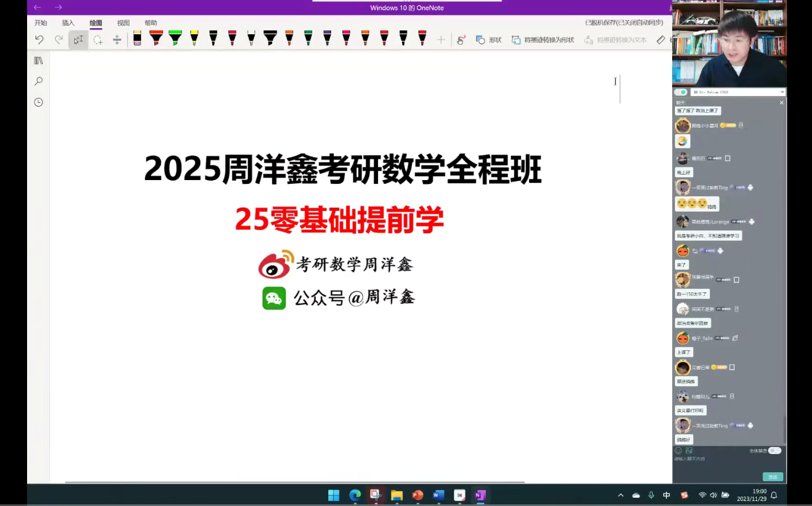The image size is (812, 506).
Task: Toggle the 全体禁言 mute-all switch
Action: click(775, 451)
